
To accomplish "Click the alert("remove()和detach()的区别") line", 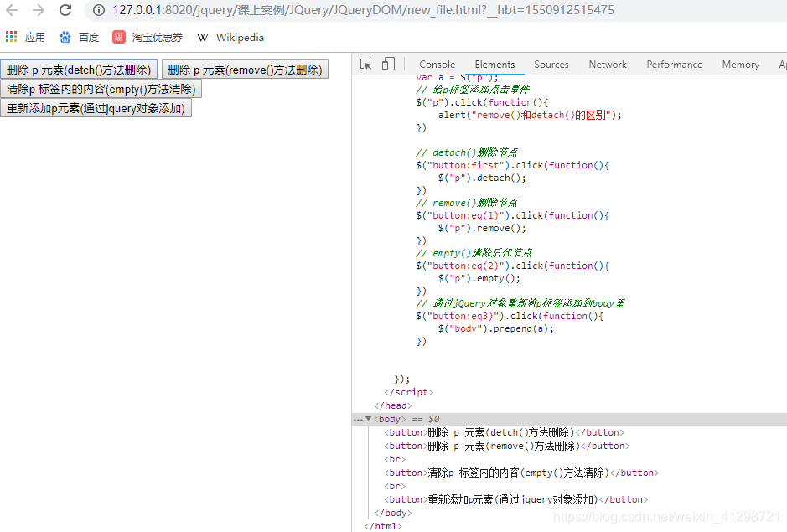I will coord(530,115).
